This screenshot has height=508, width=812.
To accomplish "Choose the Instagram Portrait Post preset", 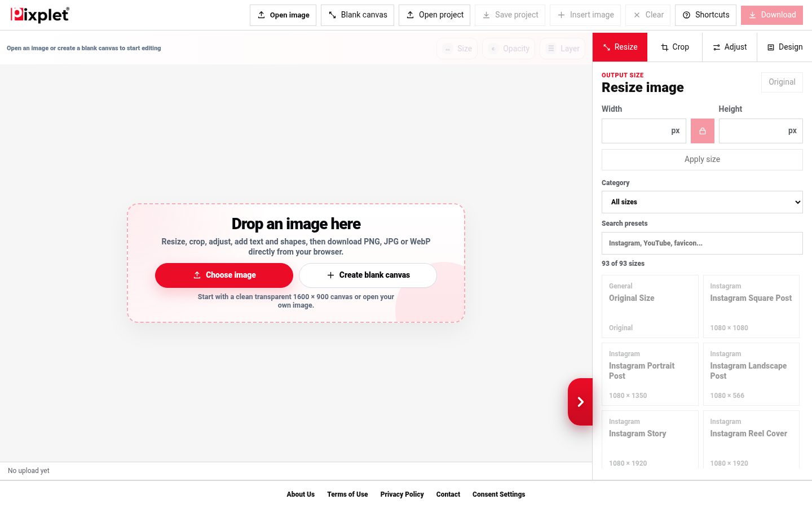I will (x=650, y=374).
